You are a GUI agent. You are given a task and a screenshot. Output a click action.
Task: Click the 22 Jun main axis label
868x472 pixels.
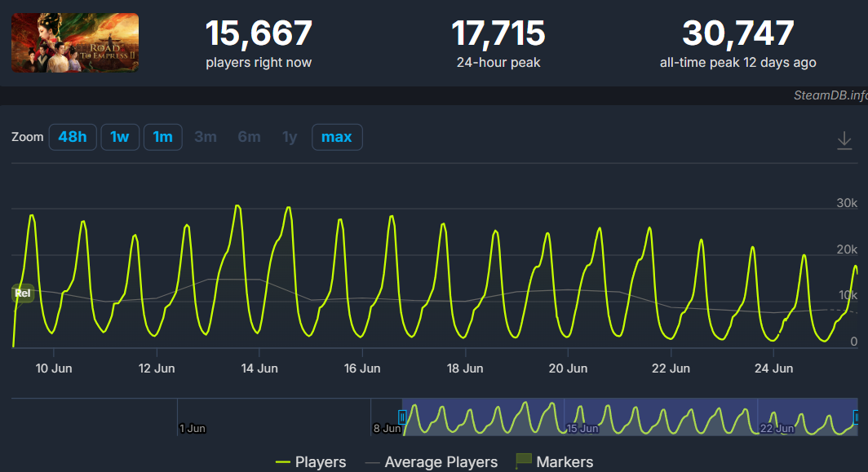click(x=671, y=368)
